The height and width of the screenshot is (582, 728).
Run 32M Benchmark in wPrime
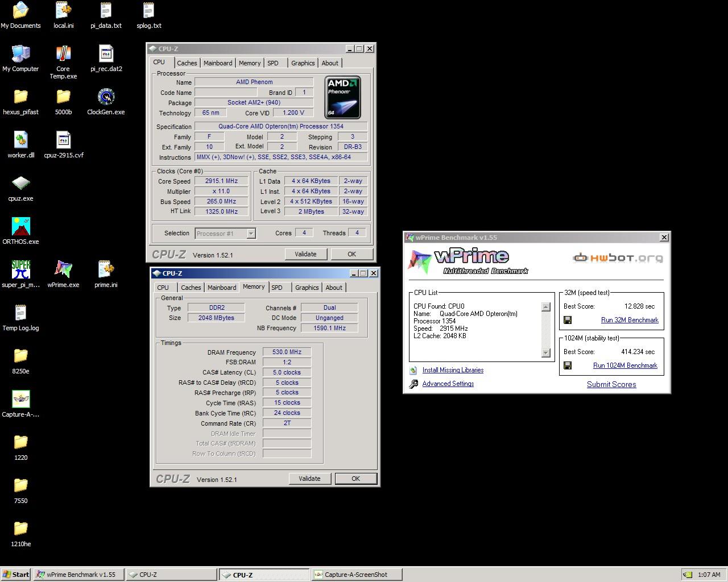coord(630,320)
